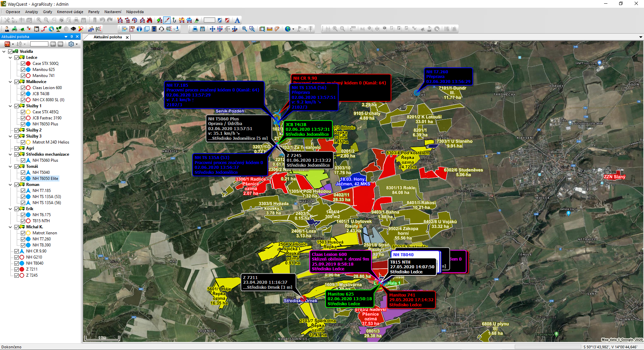Screen dimensions: 644x350
Task: Collapse the Ledce group
Action: tap(10, 57)
